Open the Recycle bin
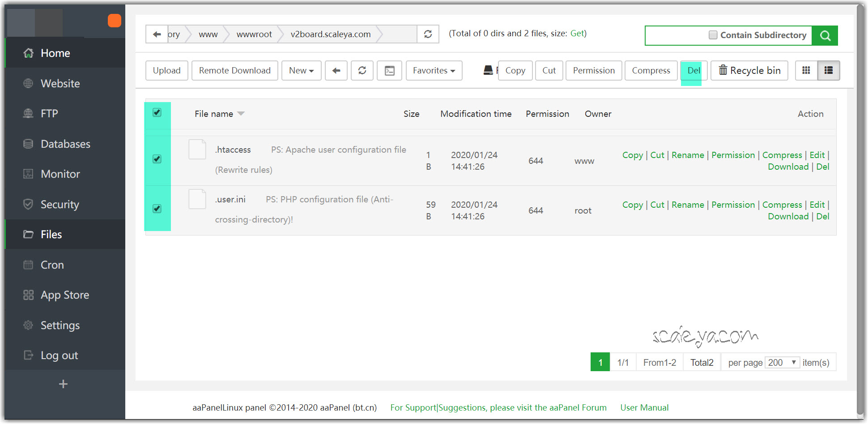Image resolution: width=868 pixels, height=424 pixels. click(x=749, y=71)
